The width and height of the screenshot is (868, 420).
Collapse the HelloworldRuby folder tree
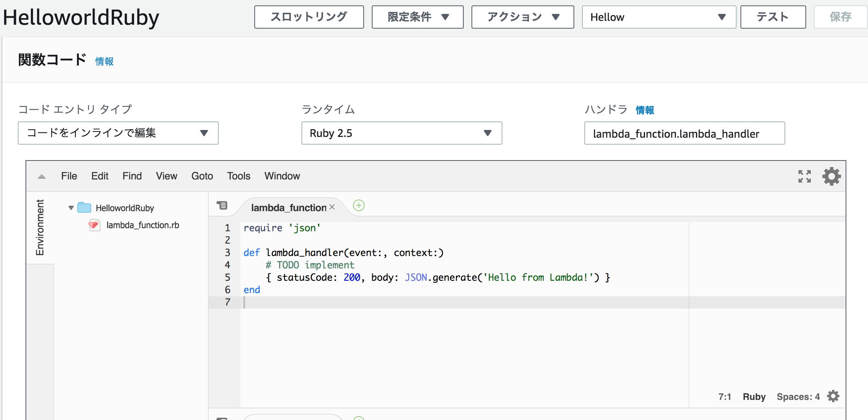coord(71,208)
